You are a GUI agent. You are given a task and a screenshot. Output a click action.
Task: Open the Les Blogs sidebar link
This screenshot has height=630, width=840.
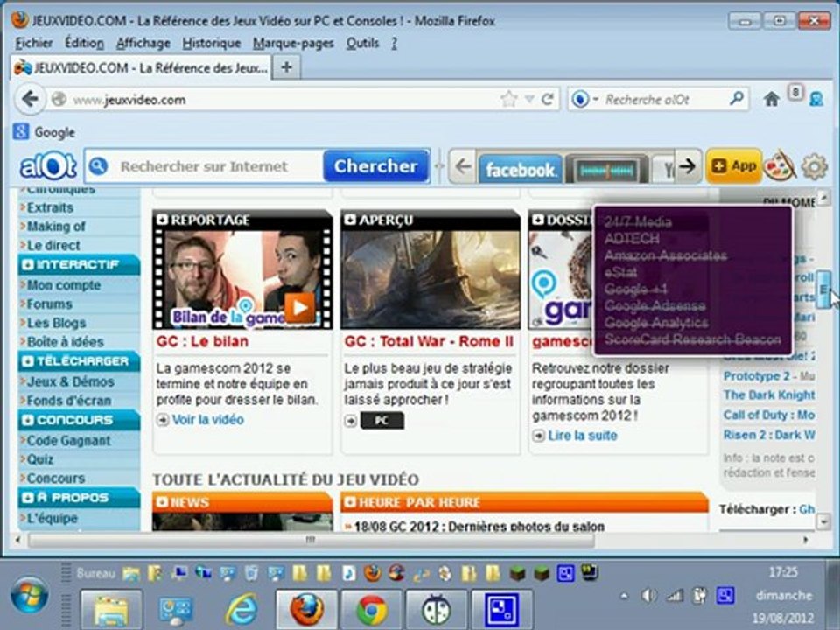pyautogui.click(x=56, y=323)
